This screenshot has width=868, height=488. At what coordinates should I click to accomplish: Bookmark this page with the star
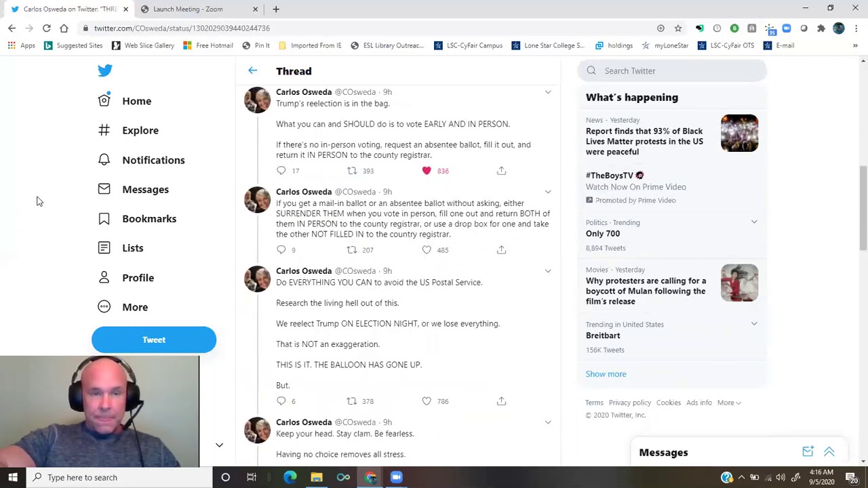click(x=677, y=28)
